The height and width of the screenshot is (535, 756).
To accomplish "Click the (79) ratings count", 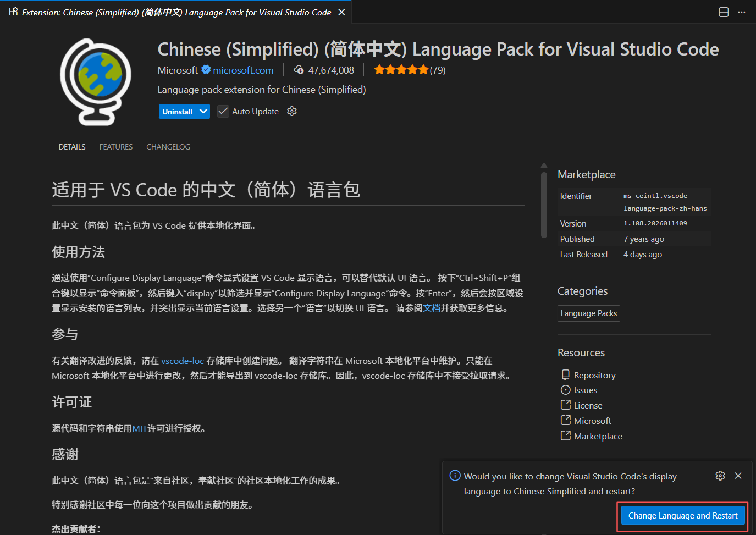I will [438, 70].
